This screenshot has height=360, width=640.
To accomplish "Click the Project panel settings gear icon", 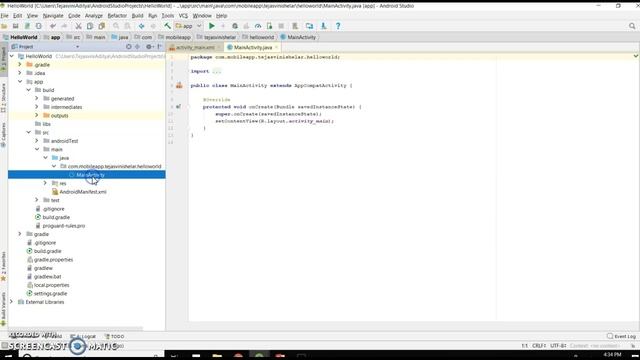I will 149,47.
